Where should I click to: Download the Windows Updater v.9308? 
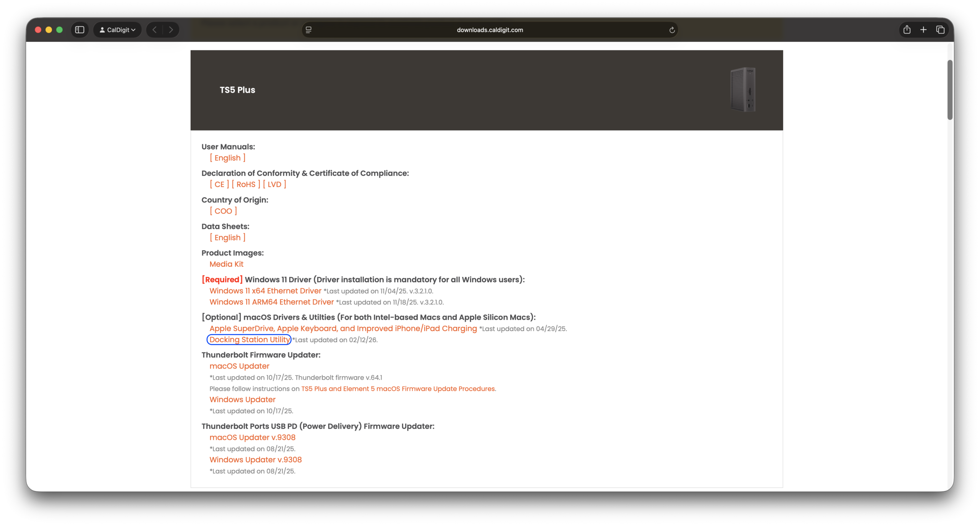(255, 459)
